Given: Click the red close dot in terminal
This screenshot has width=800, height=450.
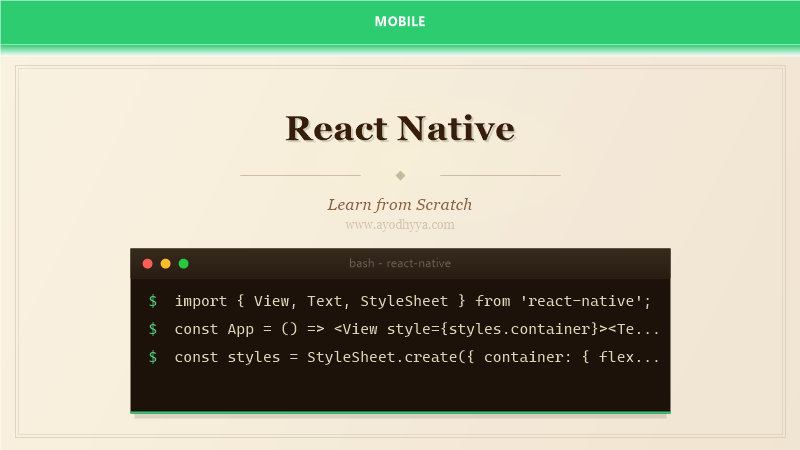Looking at the screenshot, I should [147, 263].
